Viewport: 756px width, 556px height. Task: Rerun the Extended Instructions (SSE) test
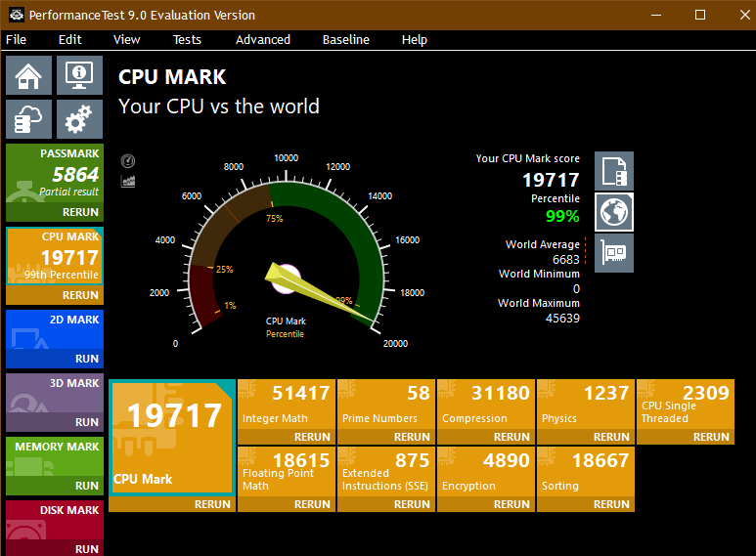[386, 504]
